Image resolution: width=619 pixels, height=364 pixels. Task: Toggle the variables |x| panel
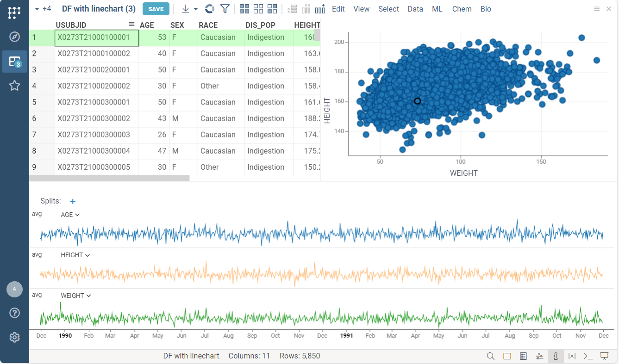tap(571, 356)
